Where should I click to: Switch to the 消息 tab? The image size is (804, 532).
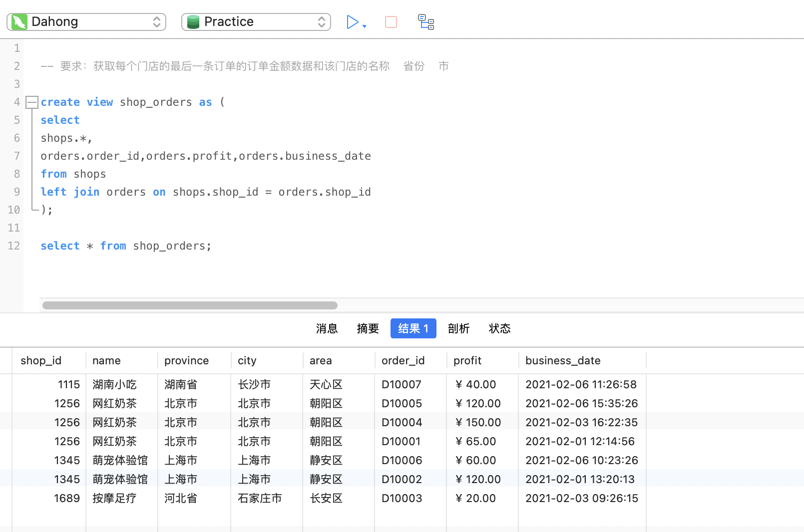click(327, 328)
